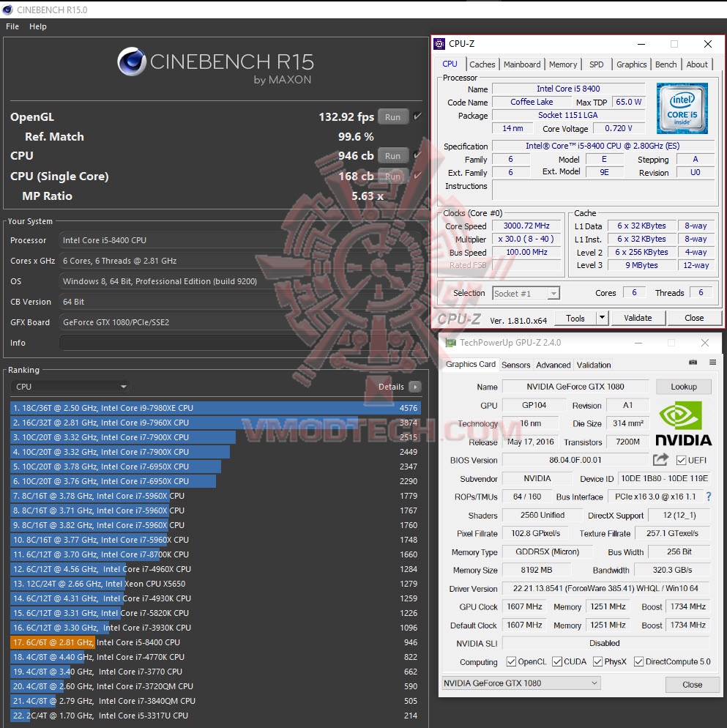Select the Core i7-4770K ranking row
This screenshot has height=728, width=727.
[215, 657]
